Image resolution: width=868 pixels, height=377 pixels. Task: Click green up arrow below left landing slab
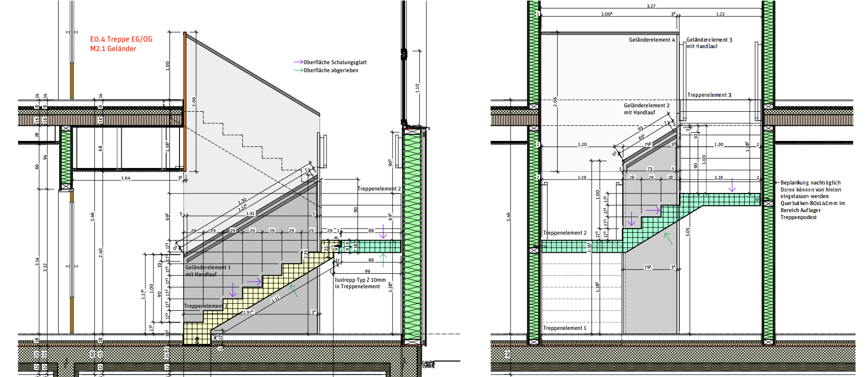pos(384,260)
